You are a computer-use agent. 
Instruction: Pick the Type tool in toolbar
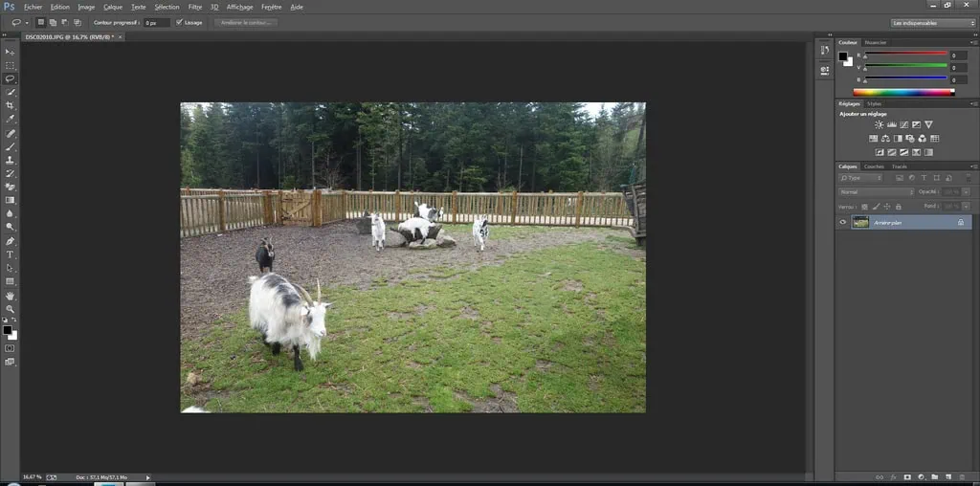(x=10, y=254)
